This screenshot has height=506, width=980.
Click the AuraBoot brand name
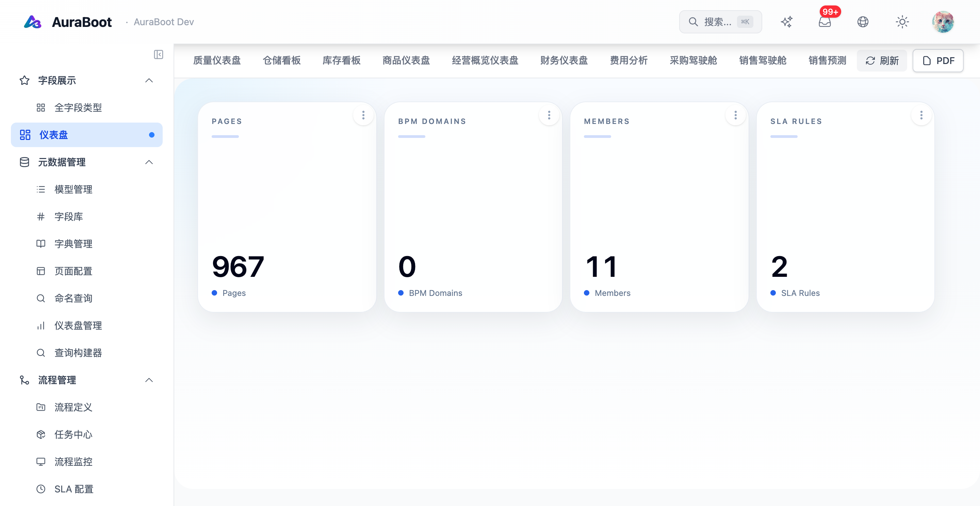coord(82,22)
